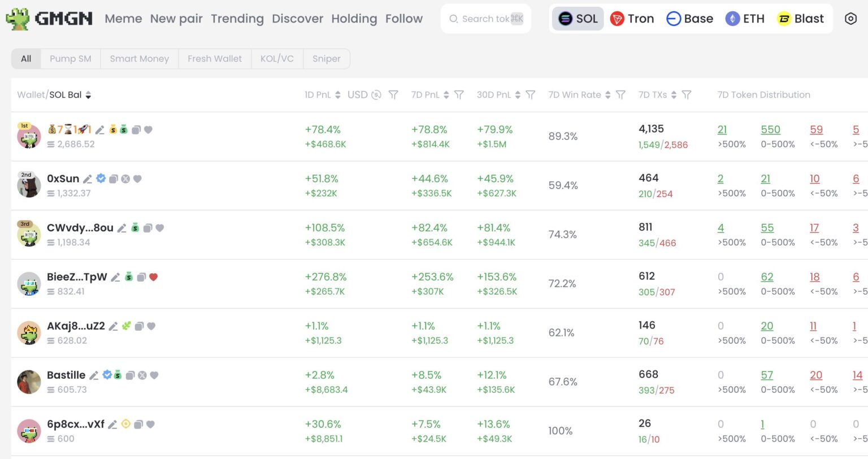The width and height of the screenshot is (868, 459).
Task: Switch to the Smart Money tab
Action: point(139,59)
